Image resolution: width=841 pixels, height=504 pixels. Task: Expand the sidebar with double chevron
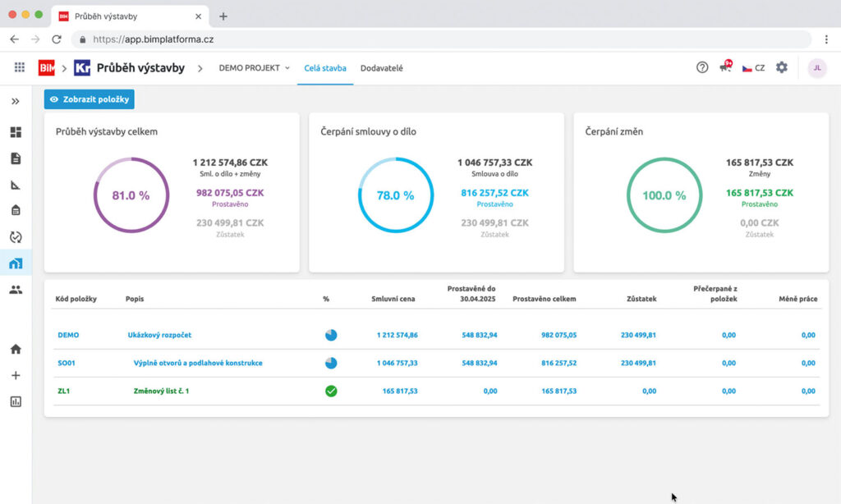16,101
